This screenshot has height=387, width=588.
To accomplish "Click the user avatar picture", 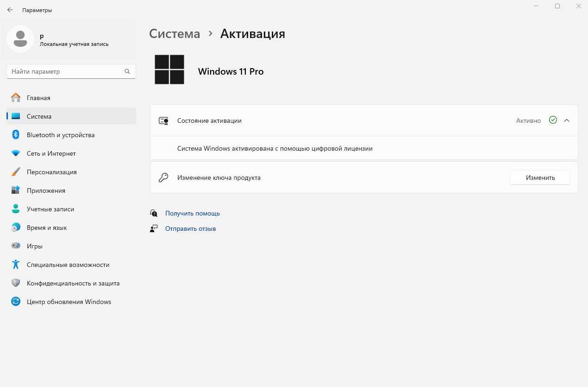I will tap(20, 39).
